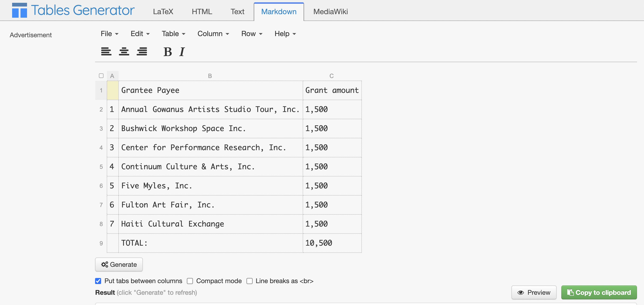Disable Put tabs between columns

(98, 281)
